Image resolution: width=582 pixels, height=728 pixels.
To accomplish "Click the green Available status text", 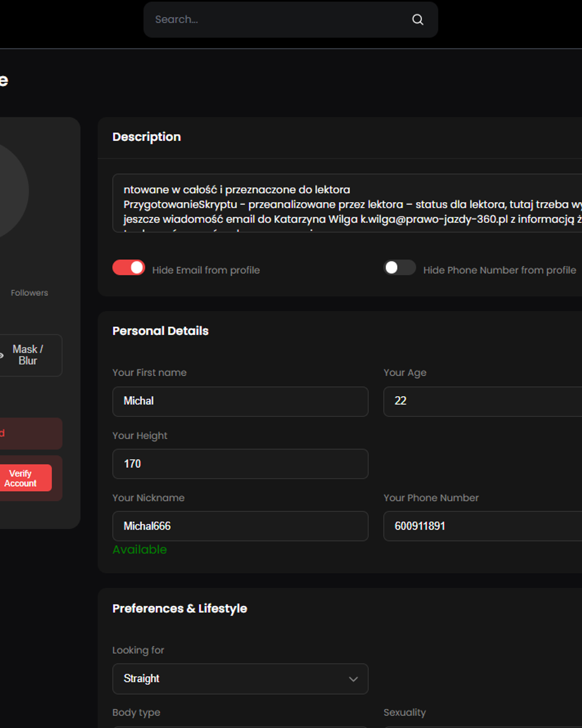I will coord(140,550).
